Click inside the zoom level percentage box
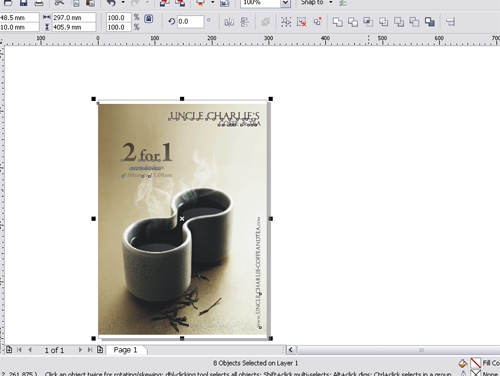Image resolution: width=500 pixels, height=376 pixels. tap(260, 3)
